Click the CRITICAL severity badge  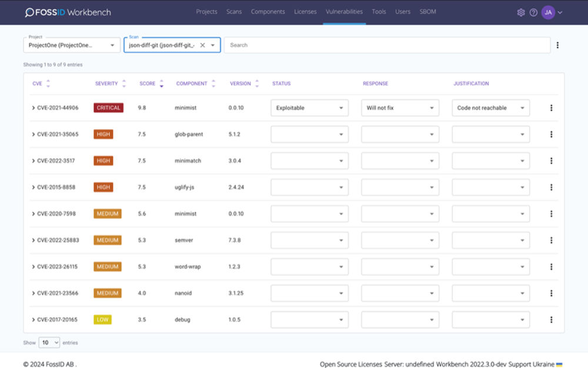coord(108,108)
